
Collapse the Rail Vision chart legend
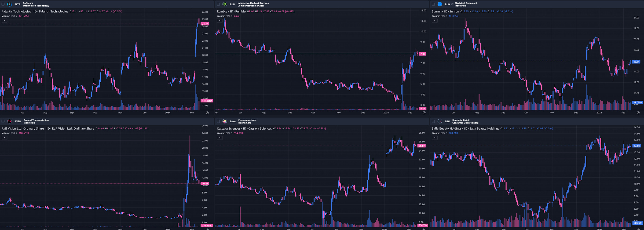[5, 138]
